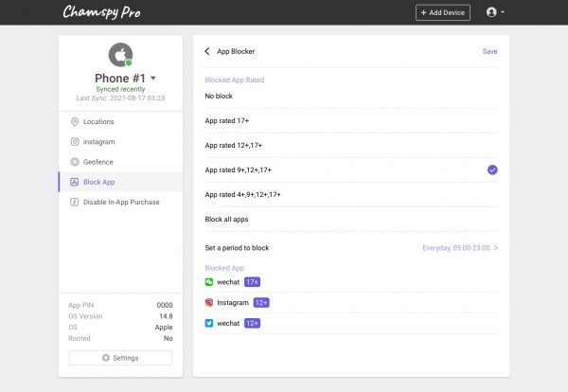
Task: Click the Blocked App section heading
Action: click(x=224, y=268)
